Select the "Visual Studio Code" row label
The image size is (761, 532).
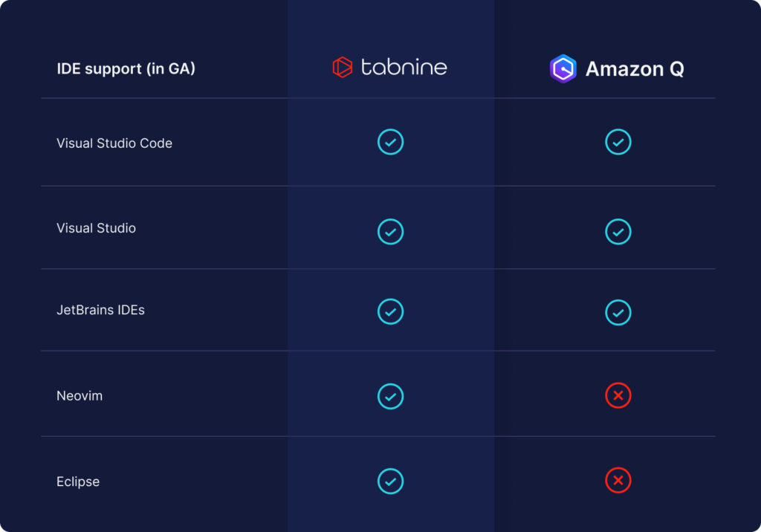pos(114,143)
